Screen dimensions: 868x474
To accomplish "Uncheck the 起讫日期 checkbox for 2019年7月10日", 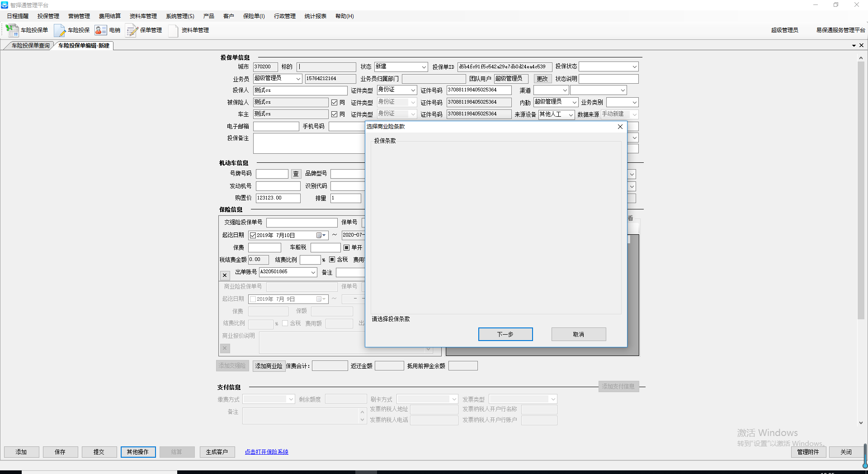I will click(253, 235).
